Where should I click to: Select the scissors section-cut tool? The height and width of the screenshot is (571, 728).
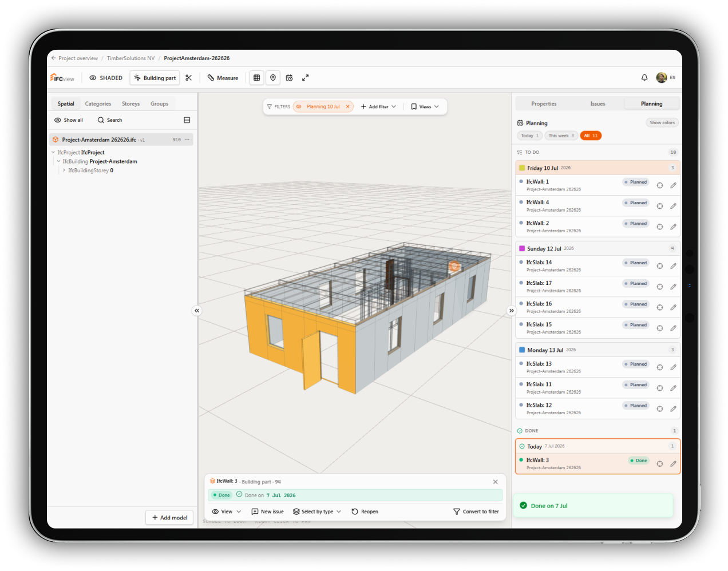(x=188, y=78)
